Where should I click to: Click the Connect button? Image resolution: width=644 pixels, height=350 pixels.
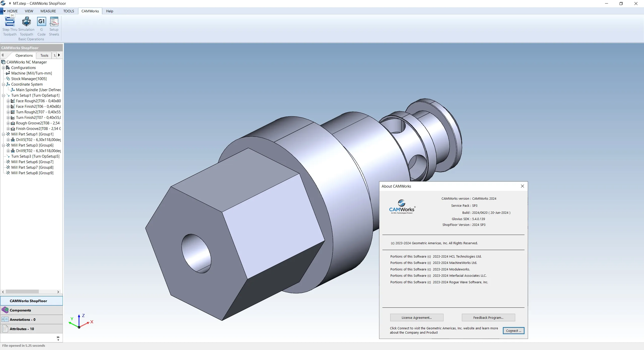pos(513,331)
